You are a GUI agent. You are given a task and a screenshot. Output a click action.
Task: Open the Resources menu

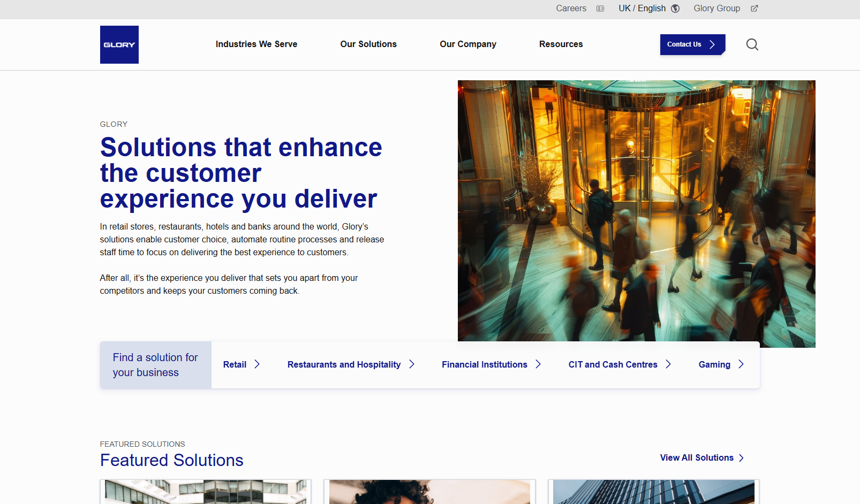[x=561, y=44]
